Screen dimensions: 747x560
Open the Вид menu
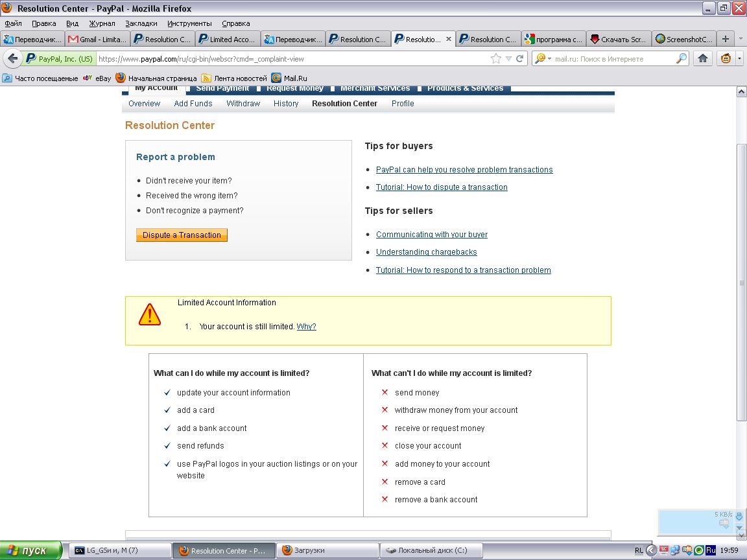[73, 23]
